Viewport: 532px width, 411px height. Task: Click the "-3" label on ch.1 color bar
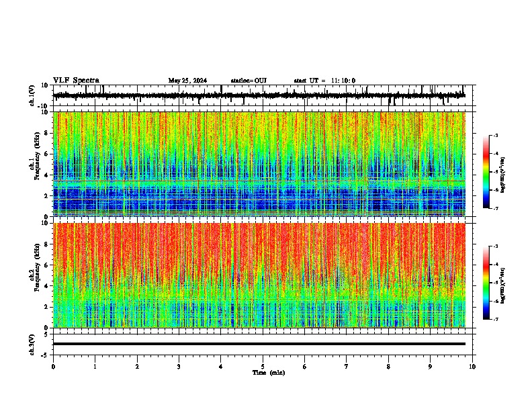click(496, 136)
